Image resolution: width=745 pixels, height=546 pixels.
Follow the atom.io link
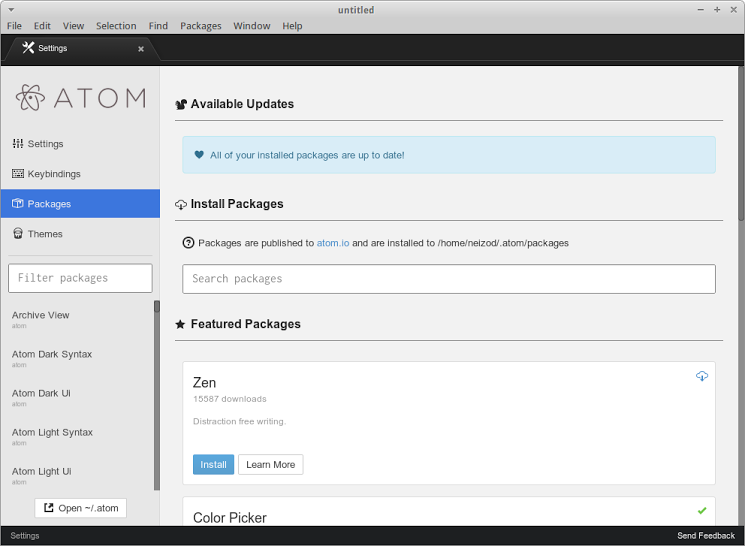tap(333, 243)
